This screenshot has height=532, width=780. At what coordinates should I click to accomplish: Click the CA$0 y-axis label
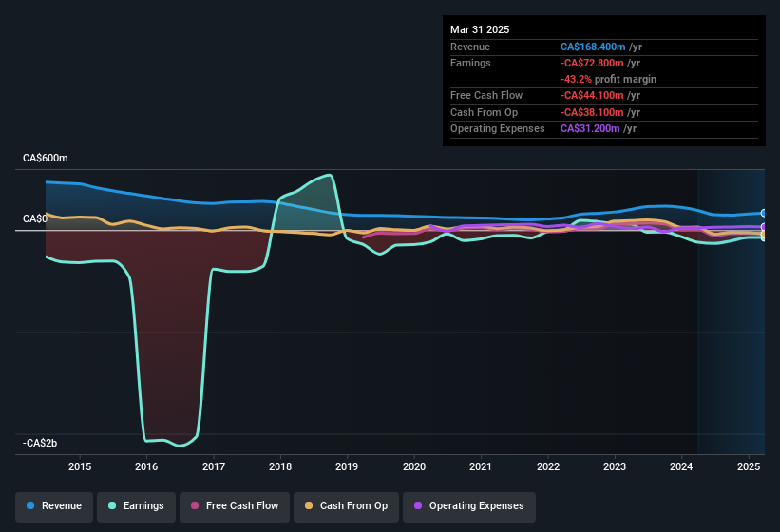35,218
